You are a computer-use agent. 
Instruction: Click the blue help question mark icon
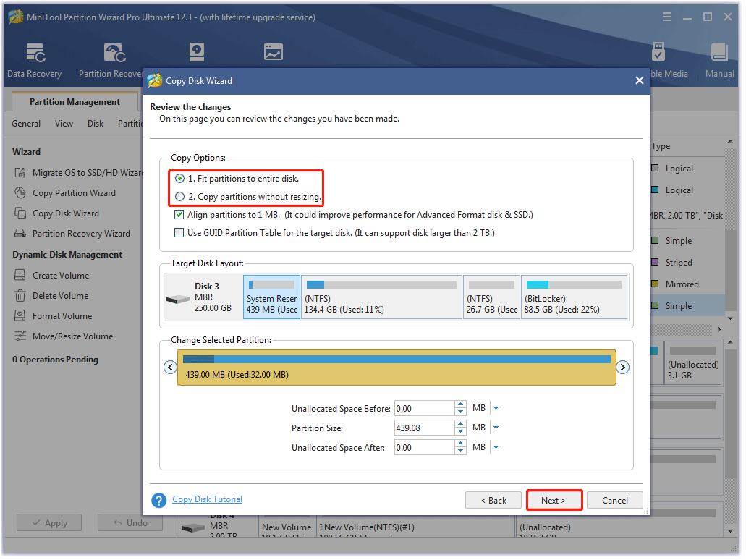159,500
